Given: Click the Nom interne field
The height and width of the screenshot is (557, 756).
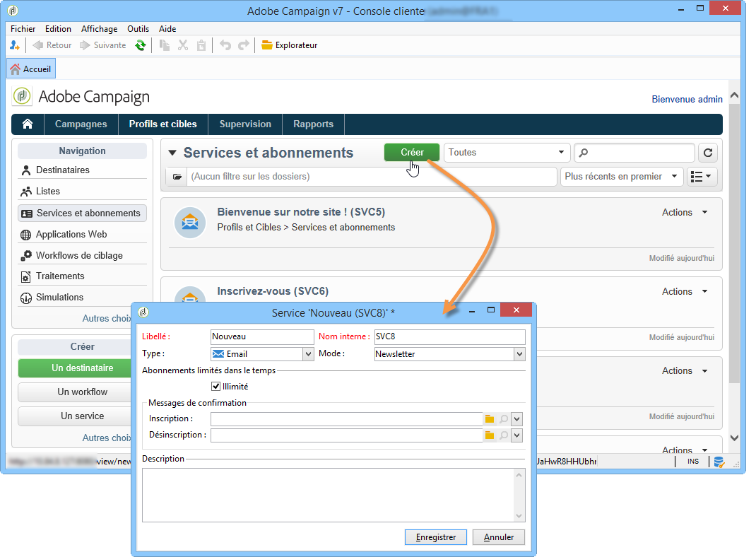Looking at the screenshot, I should click(450, 336).
